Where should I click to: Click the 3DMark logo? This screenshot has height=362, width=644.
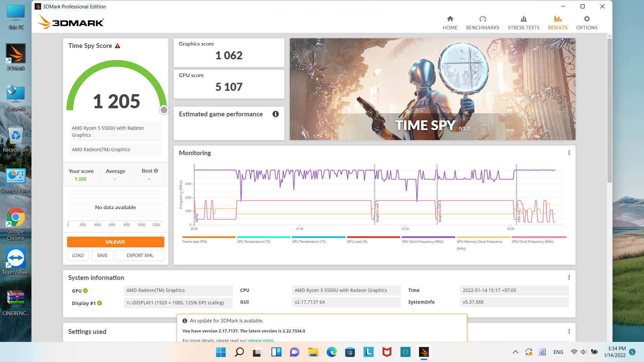tap(71, 22)
